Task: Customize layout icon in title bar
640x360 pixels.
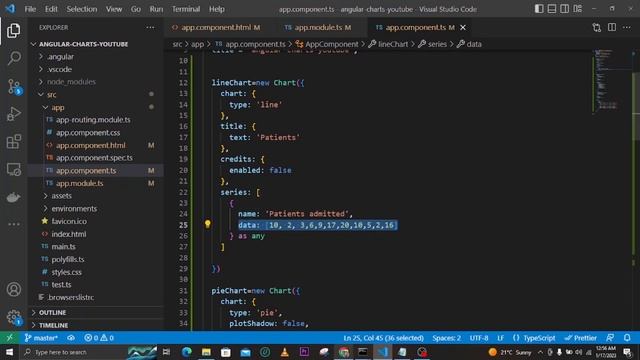Action: tap(578, 9)
